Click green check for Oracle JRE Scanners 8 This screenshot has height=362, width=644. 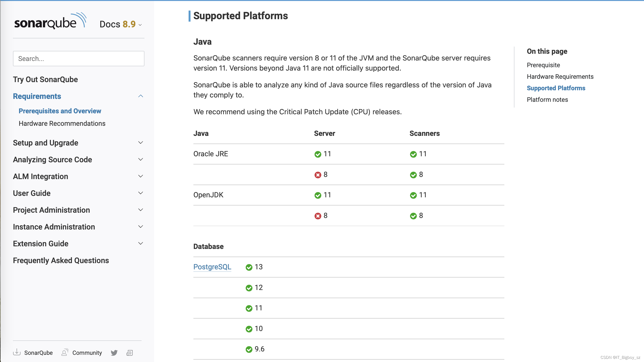coord(413,175)
